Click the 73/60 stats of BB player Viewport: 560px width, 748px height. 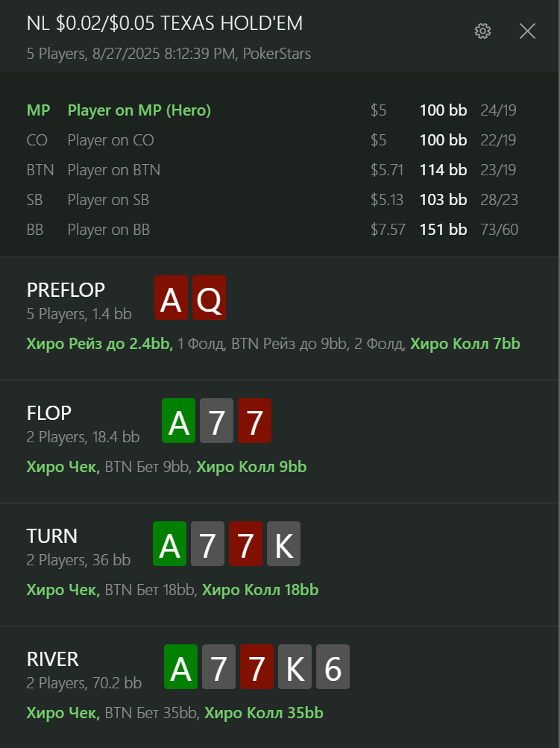coord(499,230)
